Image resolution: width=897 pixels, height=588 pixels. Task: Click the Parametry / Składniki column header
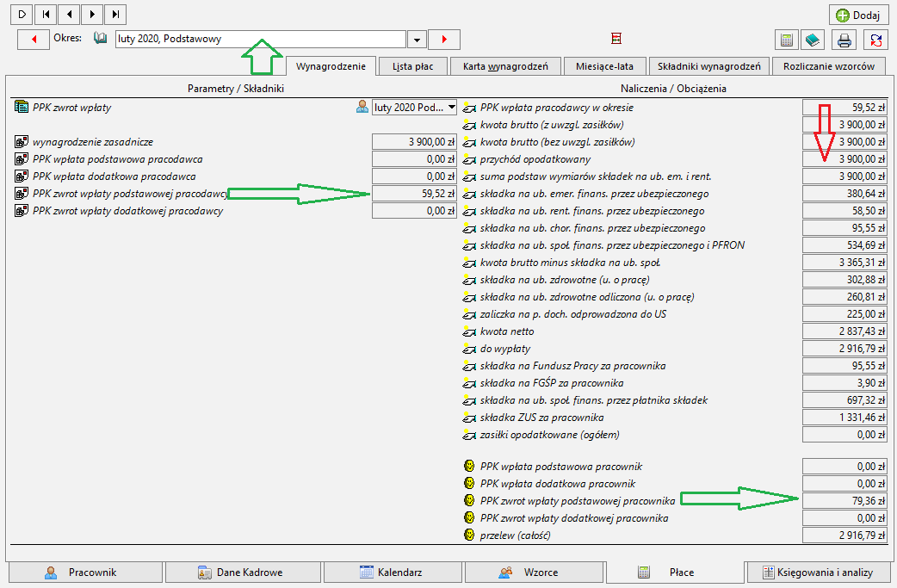click(235, 89)
